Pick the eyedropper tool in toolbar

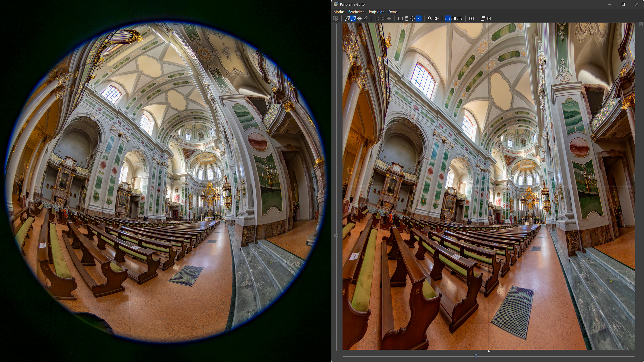(x=366, y=19)
